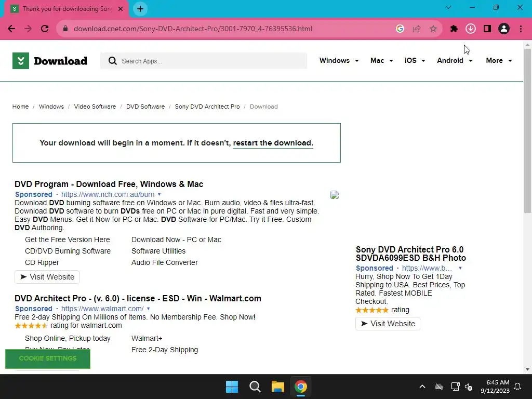Screen dimensions: 532x399
Task: Expand the More menu
Action: click(499, 60)
